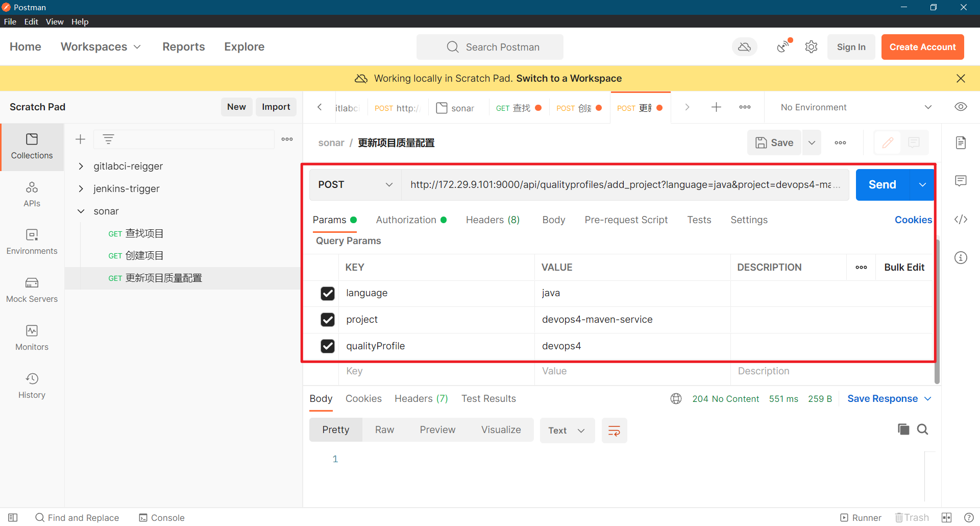This screenshot has height=526, width=980.
Task: Click the network globe icon in response
Action: 676,399
